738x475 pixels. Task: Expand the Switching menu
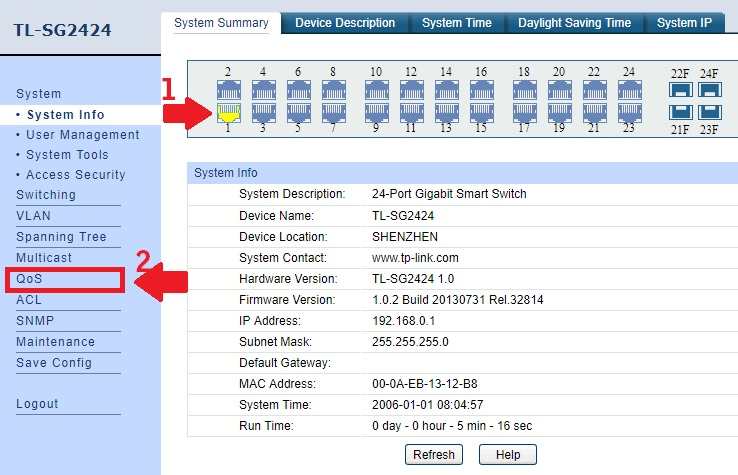click(x=46, y=195)
